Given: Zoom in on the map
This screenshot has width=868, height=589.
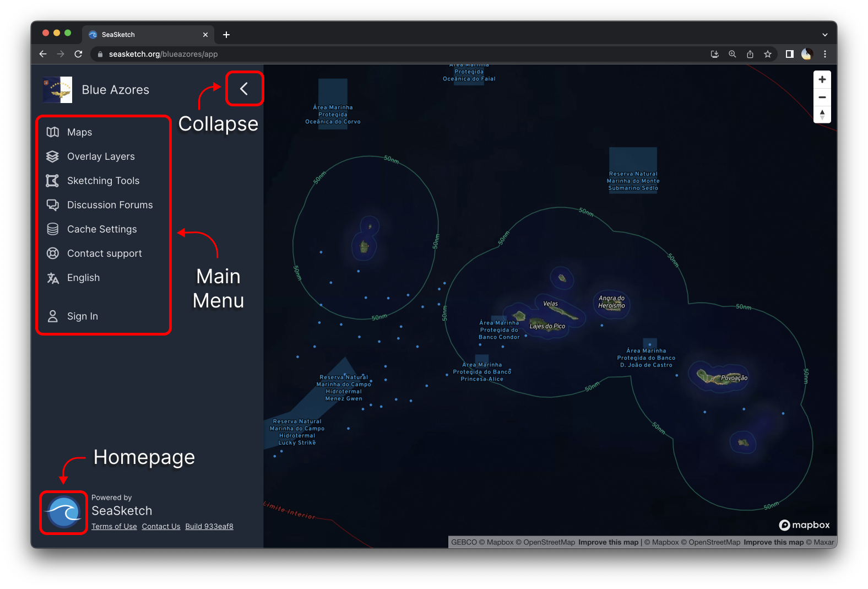Looking at the screenshot, I should pyautogui.click(x=822, y=79).
